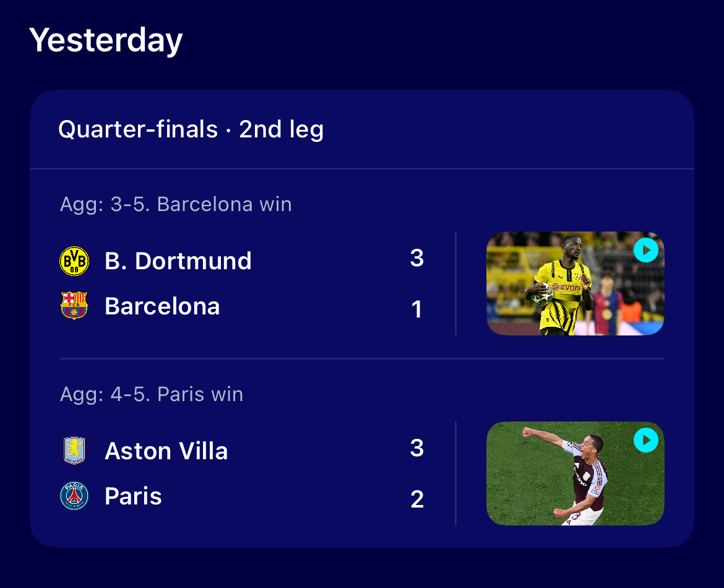Click the aggregate 3-5 Barcelona win text
Image resolution: width=724 pixels, height=588 pixels.
coord(176,204)
